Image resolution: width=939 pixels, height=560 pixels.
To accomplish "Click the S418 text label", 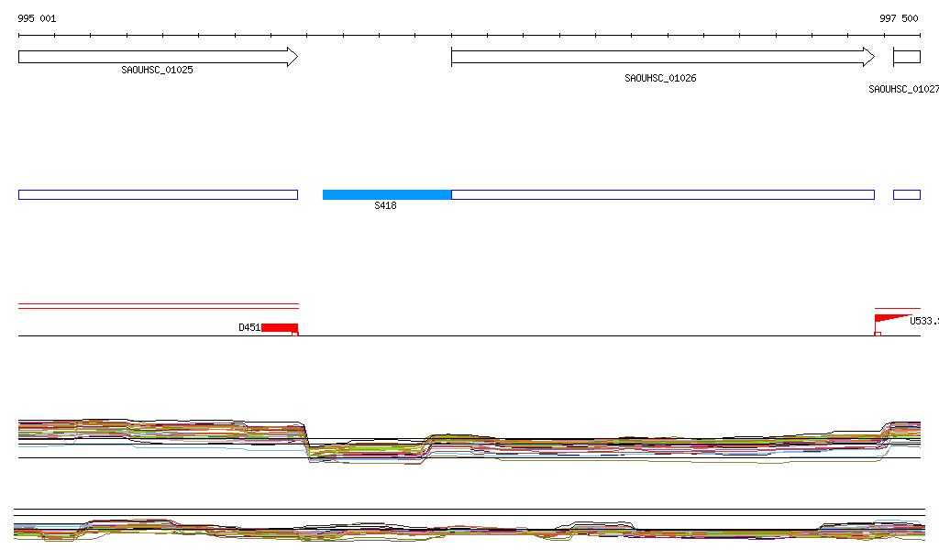I will (385, 206).
